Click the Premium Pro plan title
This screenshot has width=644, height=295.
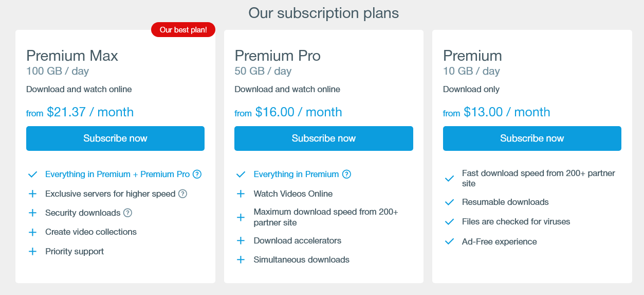[x=278, y=56]
